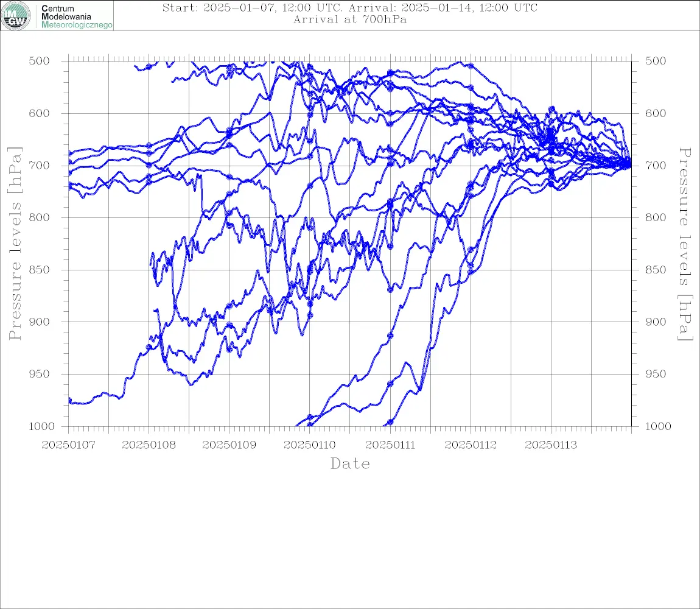Click the right axis 500 label
Image resolution: width=700 pixels, height=609 pixels.
click(656, 61)
